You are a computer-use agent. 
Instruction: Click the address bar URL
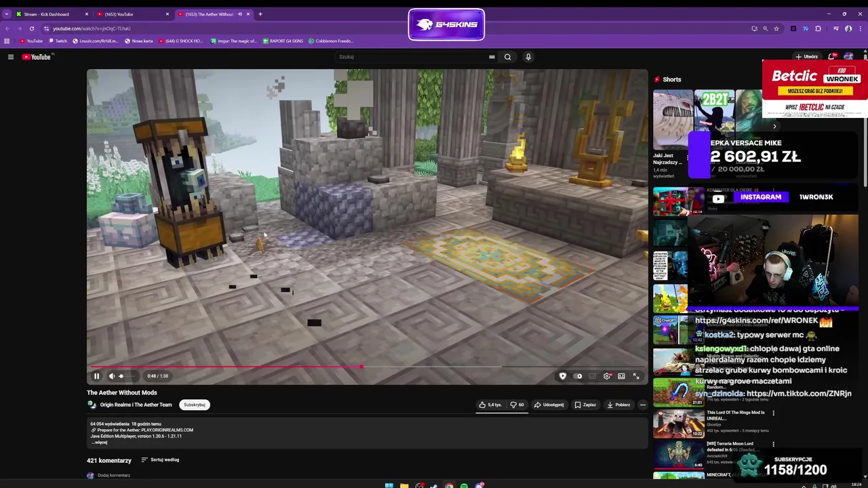click(92, 28)
